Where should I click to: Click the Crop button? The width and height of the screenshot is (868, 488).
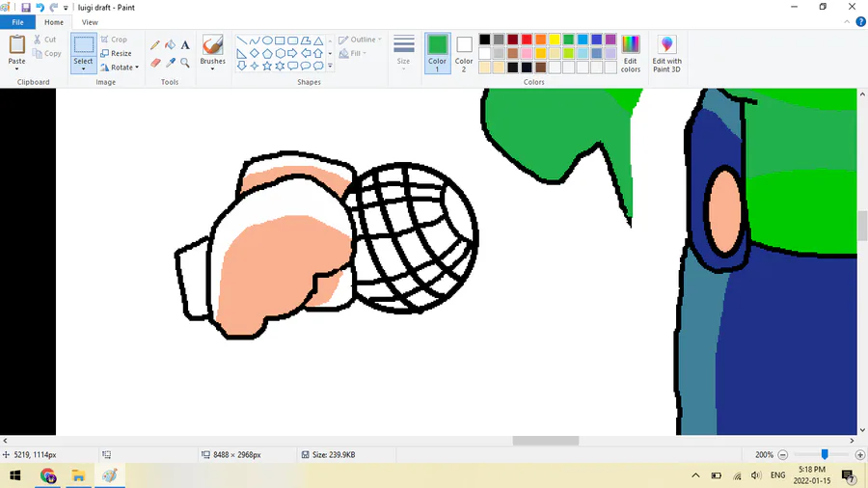tap(114, 40)
